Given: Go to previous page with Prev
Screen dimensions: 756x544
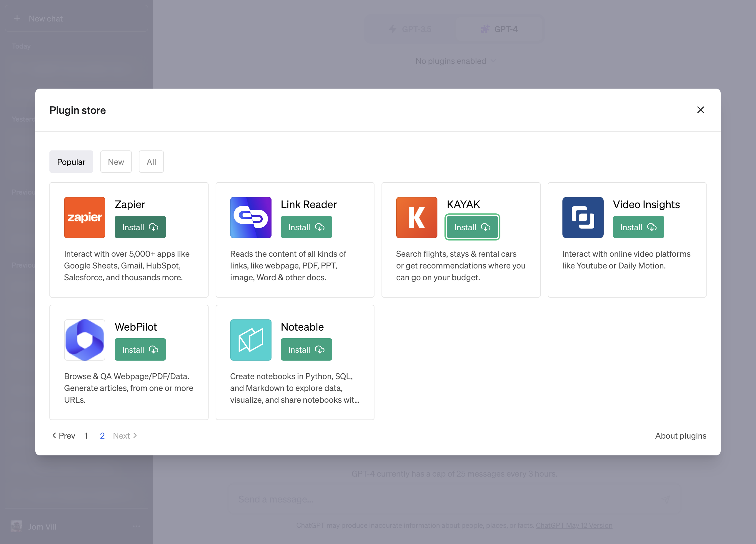Looking at the screenshot, I should pyautogui.click(x=63, y=436).
